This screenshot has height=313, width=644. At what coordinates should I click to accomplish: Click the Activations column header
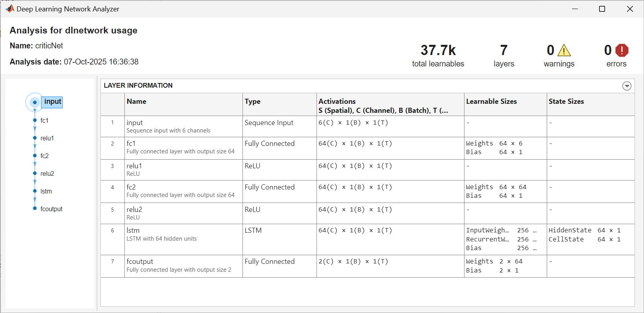pyautogui.click(x=337, y=101)
